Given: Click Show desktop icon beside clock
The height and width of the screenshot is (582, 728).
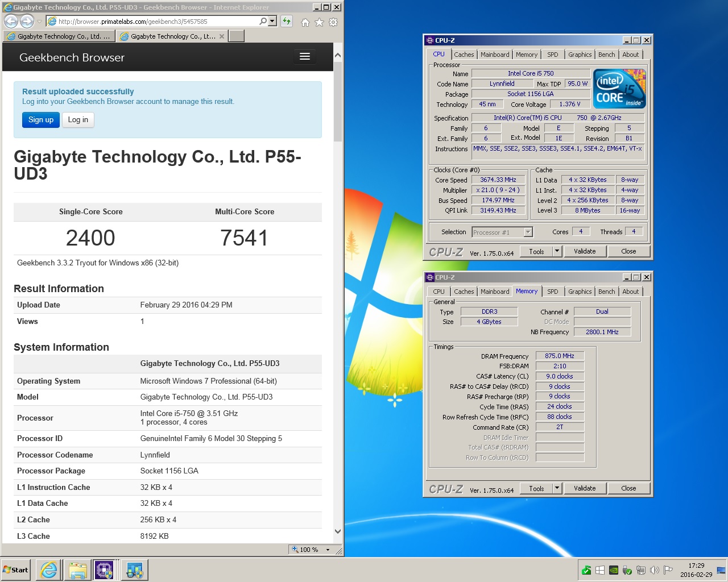Looking at the screenshot, I should pos(722,570).
